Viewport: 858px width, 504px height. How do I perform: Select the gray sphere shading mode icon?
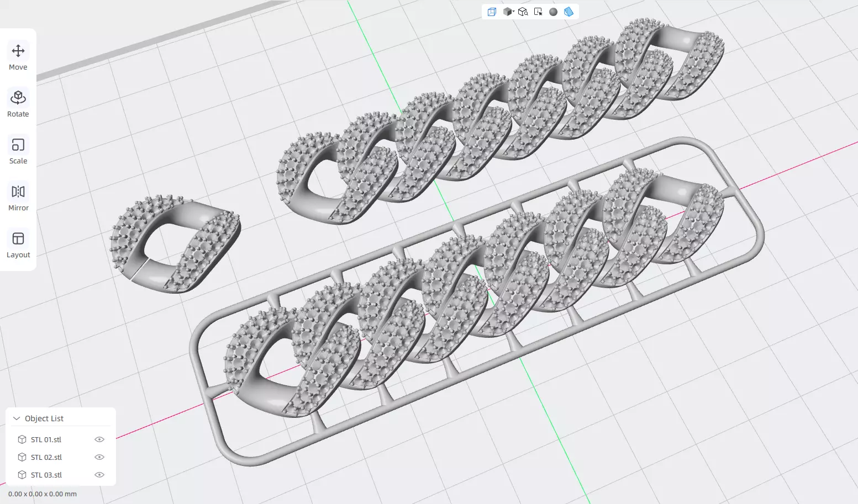click(553, 12)
